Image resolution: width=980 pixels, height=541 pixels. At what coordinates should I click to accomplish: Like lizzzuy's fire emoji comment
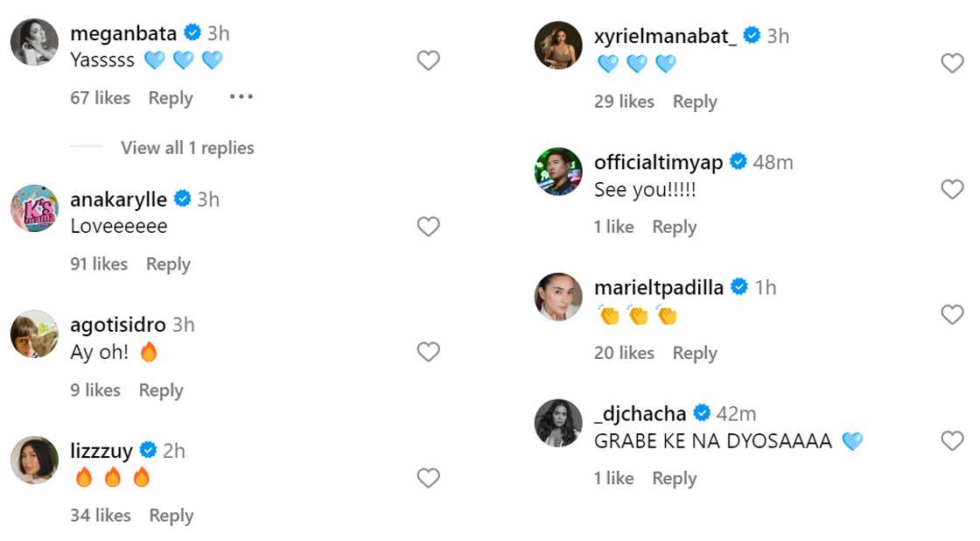tap(429, 478)
